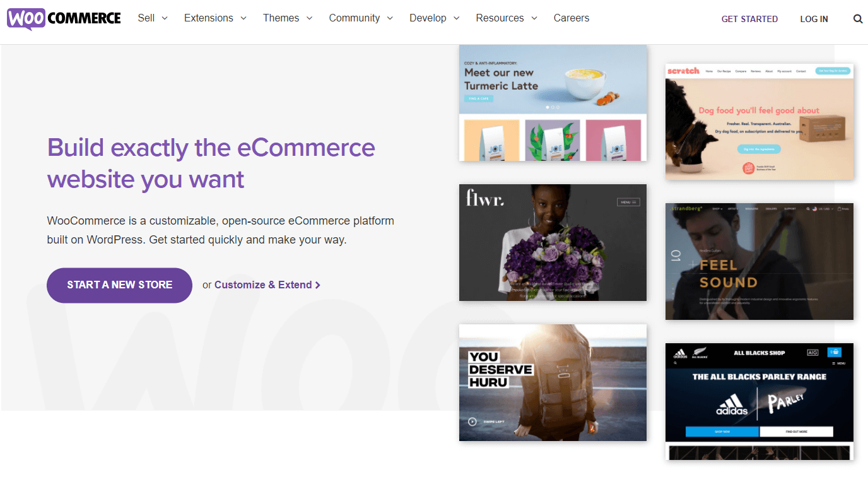868x477 pixels.
Task: Open the Sell menu
Action: click(x=146, y=18)
